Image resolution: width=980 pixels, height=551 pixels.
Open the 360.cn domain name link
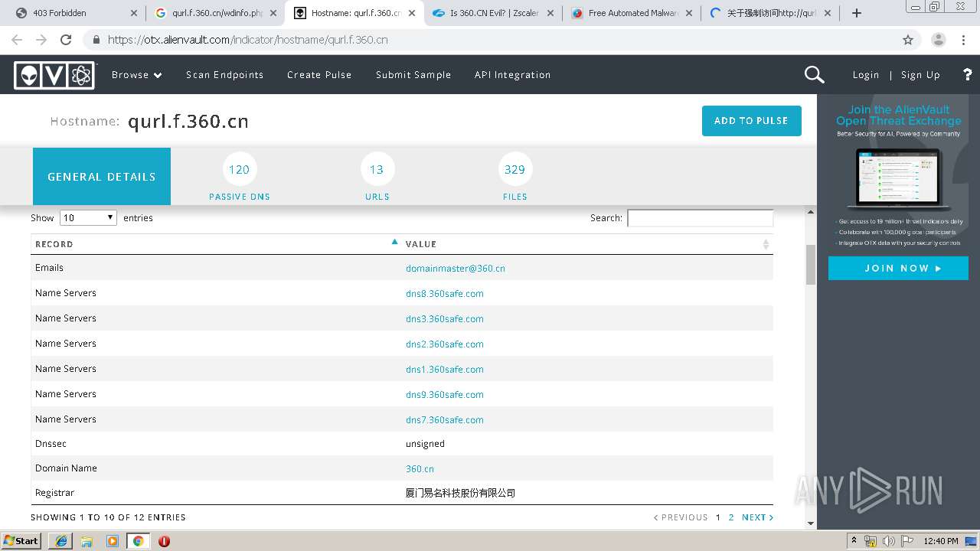coord(420,469)
